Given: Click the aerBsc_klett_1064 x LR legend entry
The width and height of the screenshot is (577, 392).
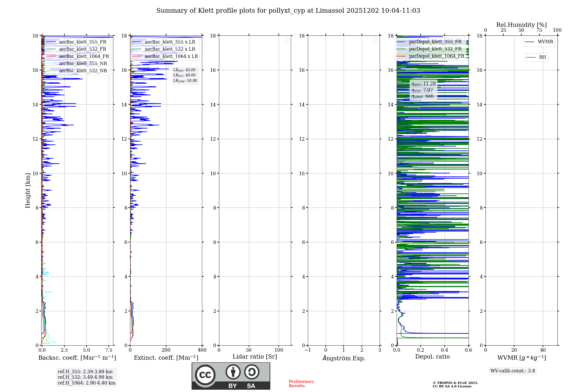Looking at the screenshot, I should tap(171, 56).
